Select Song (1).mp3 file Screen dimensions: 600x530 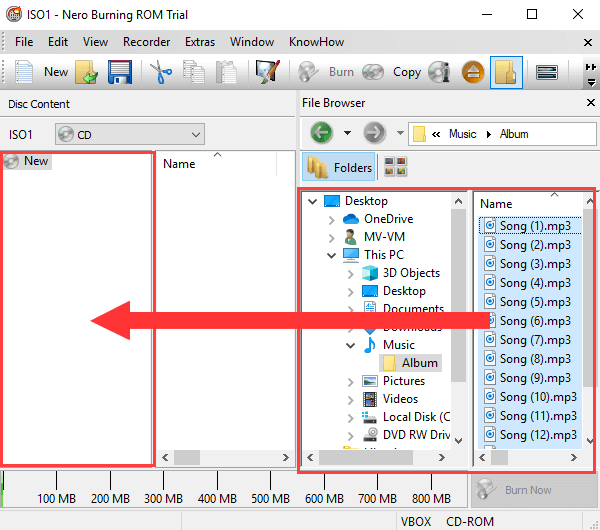(x=530, y=226)
